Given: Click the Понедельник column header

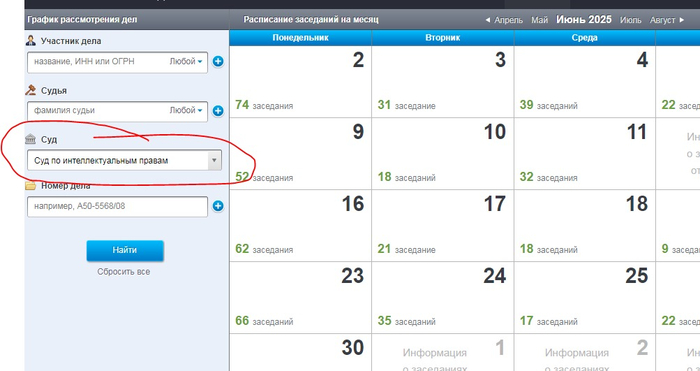Looking at the screenshot, I should tap(300, 38).
